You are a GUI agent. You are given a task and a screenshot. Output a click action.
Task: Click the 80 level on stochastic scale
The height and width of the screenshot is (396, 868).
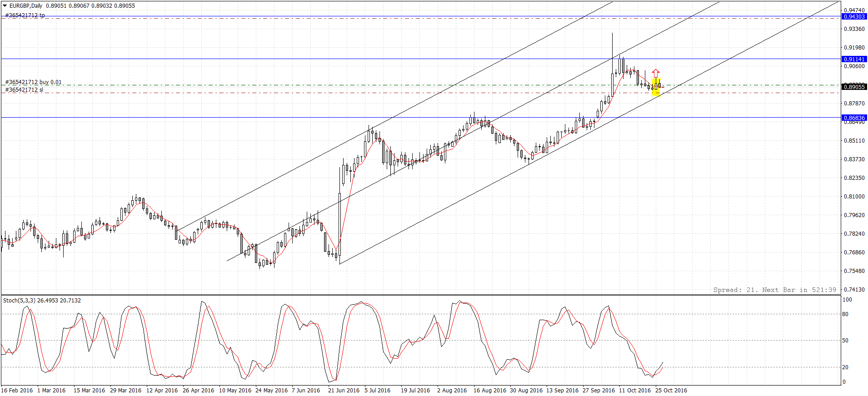(845, 314)
